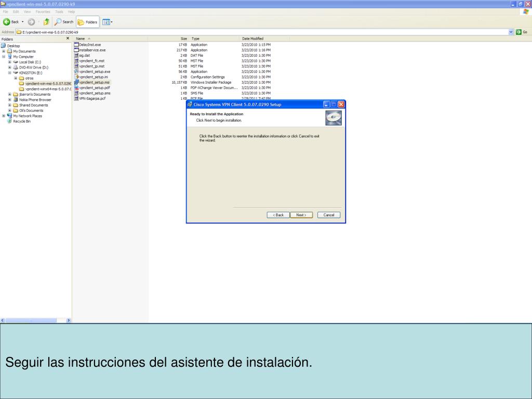This screenshot has width=532, height=399.
Task: Collapse My Computer tree node
Action: click(x=4, y=57)
